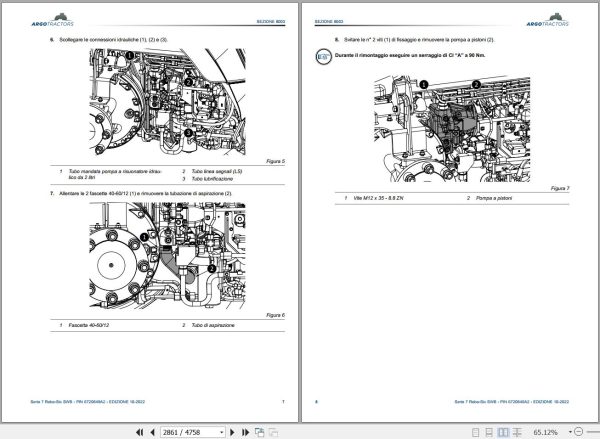Click step 8 text about removing piston pump
The height and width of the screenshot is (439, 600).
coord(419,40)
